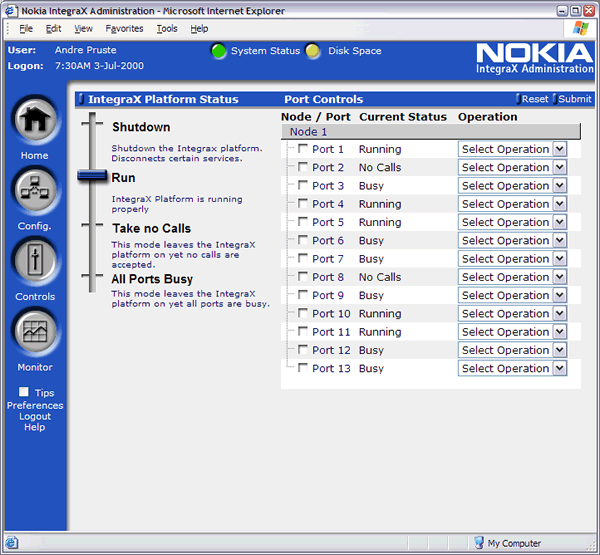Open the Controls slider icon
Viewport: 600px width, 555px height.
click(x=35, y=261)
